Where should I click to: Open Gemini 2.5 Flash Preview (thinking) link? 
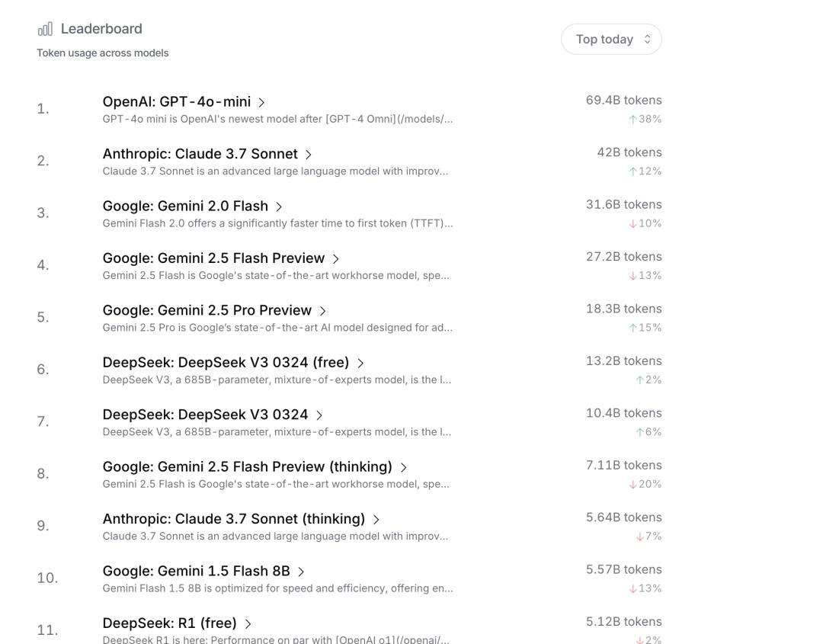[248, 466]
